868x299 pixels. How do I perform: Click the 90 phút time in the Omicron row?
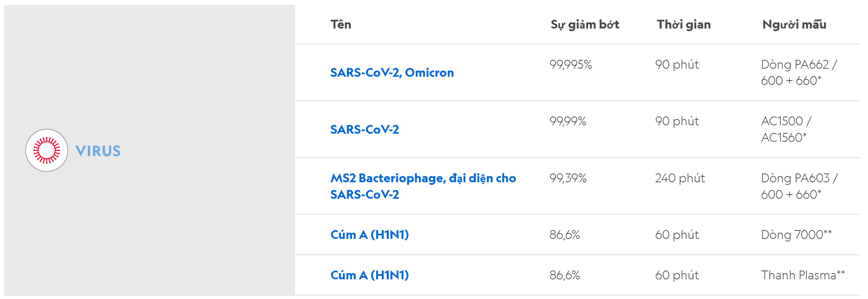pos(677,64)
